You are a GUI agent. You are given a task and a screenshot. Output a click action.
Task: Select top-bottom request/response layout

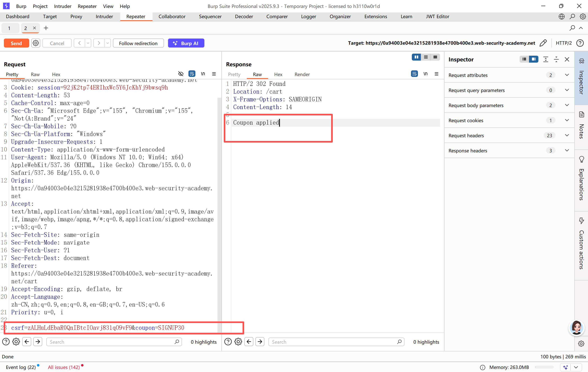(x=426, y=57)
